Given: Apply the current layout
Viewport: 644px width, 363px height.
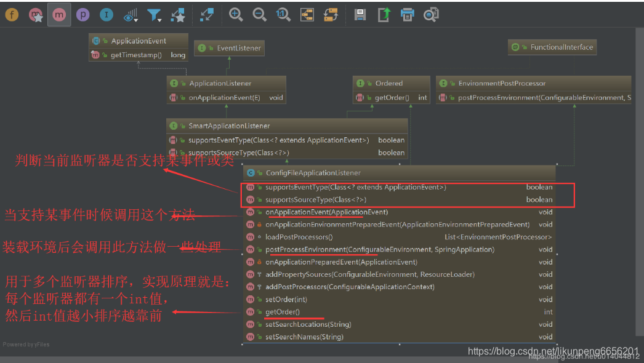Looking at the screenshot, I should click(x=331, y=15).
